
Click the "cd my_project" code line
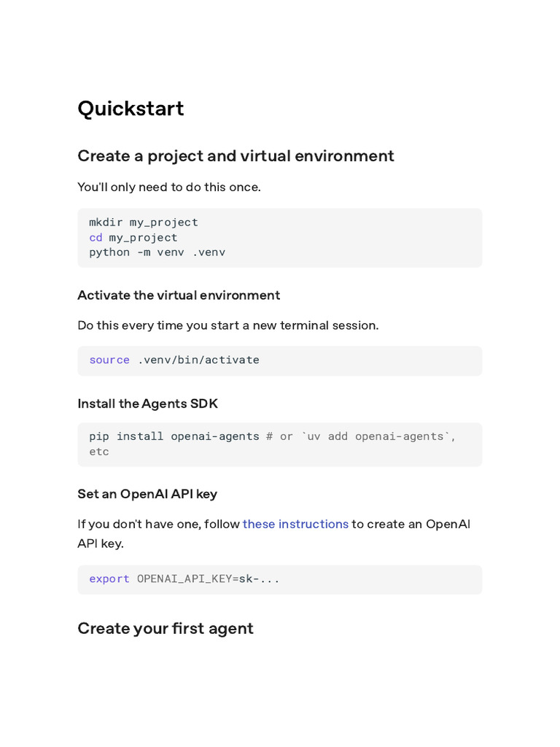point(133,238)
